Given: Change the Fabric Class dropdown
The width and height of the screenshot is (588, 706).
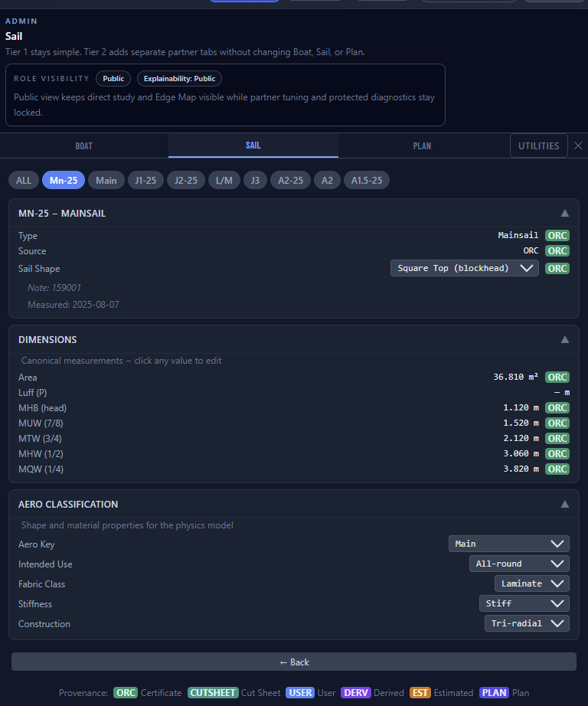Looking at the screenshot, I should (x=531, y=583).
